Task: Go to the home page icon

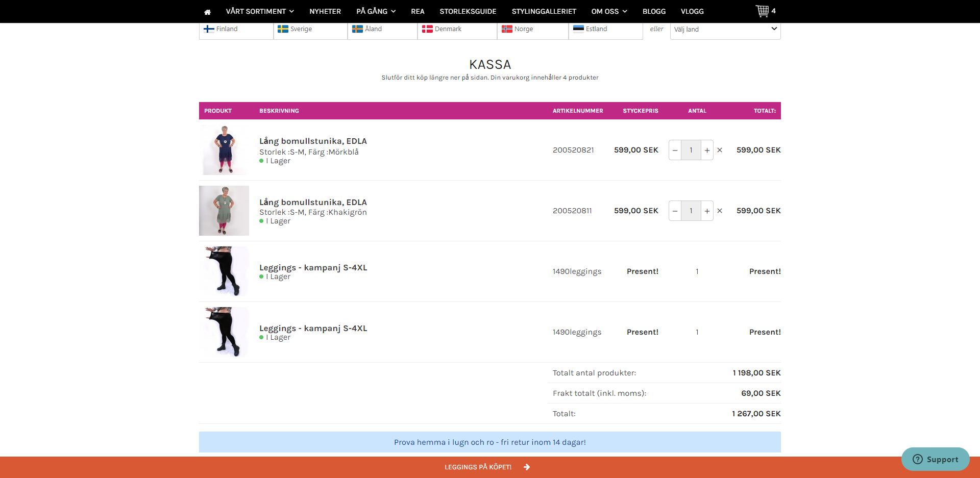Action: (x=207, y=12)
